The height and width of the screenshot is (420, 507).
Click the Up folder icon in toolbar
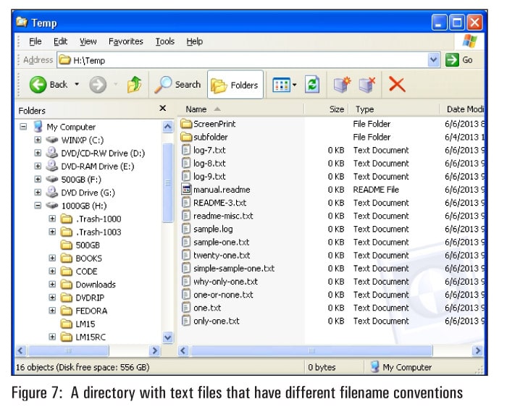pyautogui.click(x=135, y=85)
